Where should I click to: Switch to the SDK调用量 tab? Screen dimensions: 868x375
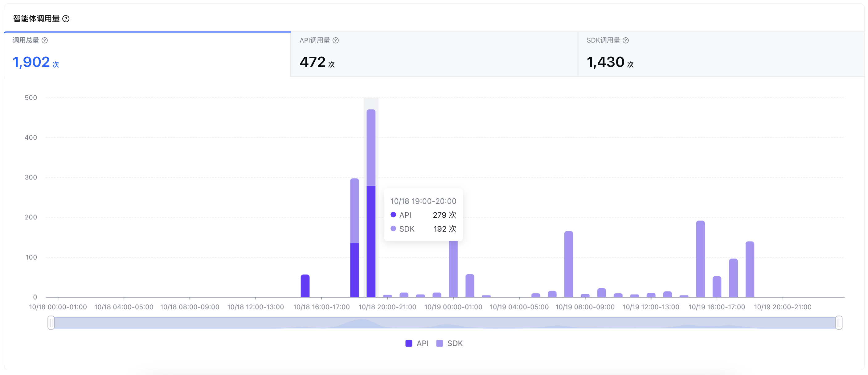pos(721,54)
